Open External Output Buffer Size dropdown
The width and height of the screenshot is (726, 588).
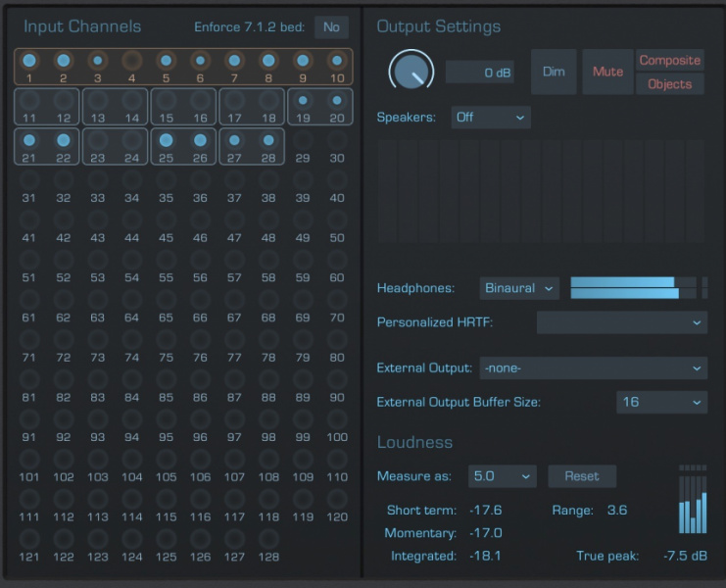(x=661, y=402)
